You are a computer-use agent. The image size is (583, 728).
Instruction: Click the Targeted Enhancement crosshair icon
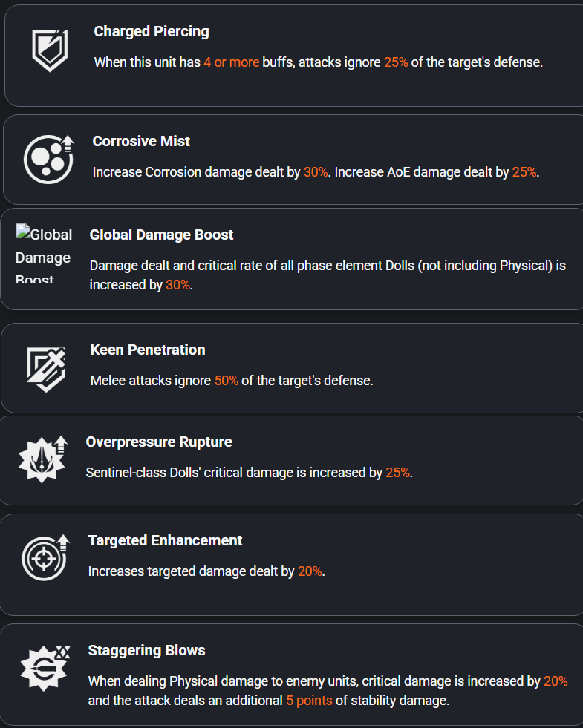click(x=45, y=557)
